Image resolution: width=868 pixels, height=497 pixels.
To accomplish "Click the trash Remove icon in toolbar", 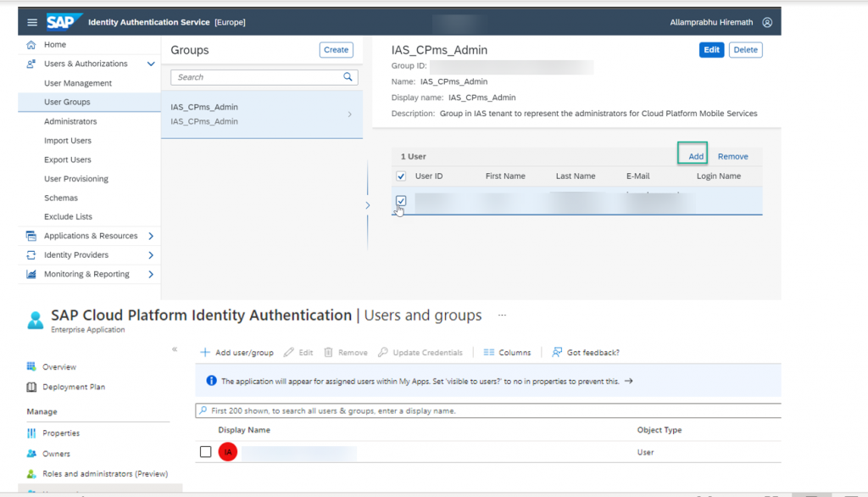I will coord(328,352).
